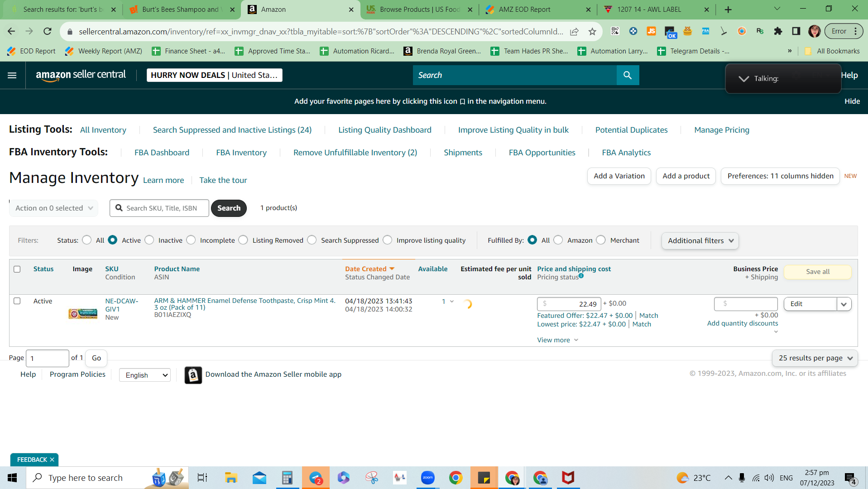Screen dimensions: 868x489
Task: Select the Improve listing quality filter
Action: [388, 240]
